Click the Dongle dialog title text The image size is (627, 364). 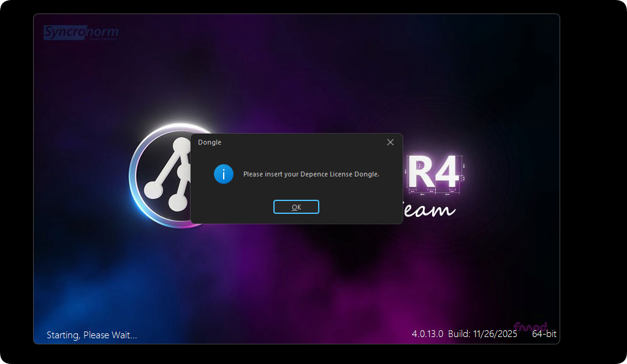[210, 142]
